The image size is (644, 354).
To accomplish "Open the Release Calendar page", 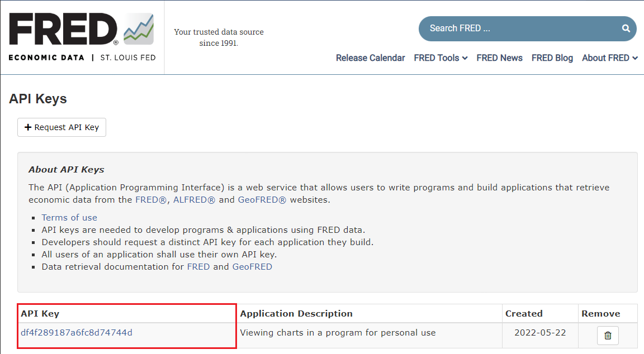I will coord(370,58).
